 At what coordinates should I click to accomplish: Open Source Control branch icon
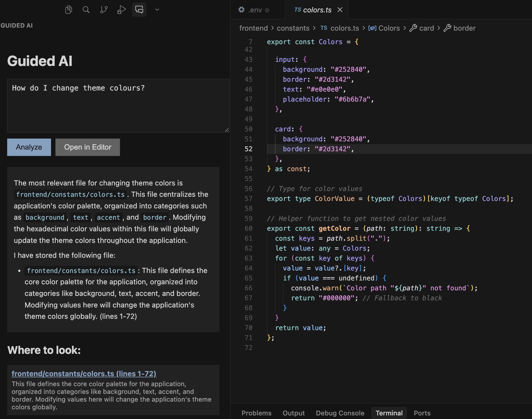[104, 10]
